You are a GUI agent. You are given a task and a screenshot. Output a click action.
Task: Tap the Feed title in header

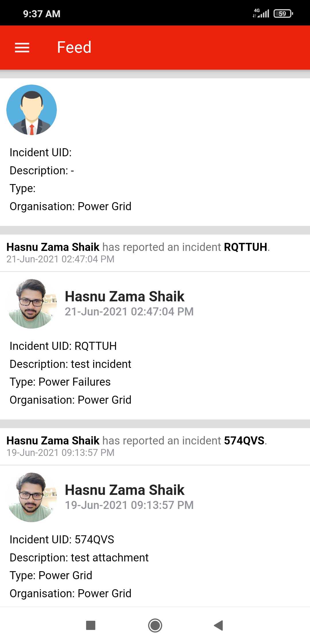[x=74, y=47]
